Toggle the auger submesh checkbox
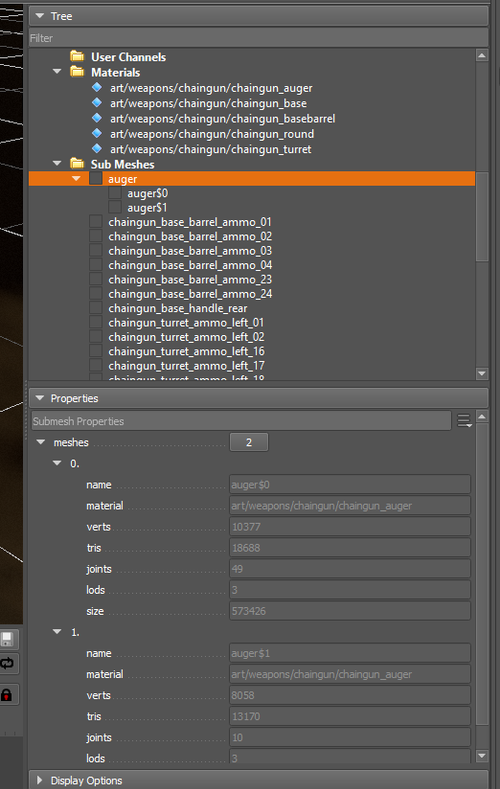The image size is (500, 789). [96, 179]
